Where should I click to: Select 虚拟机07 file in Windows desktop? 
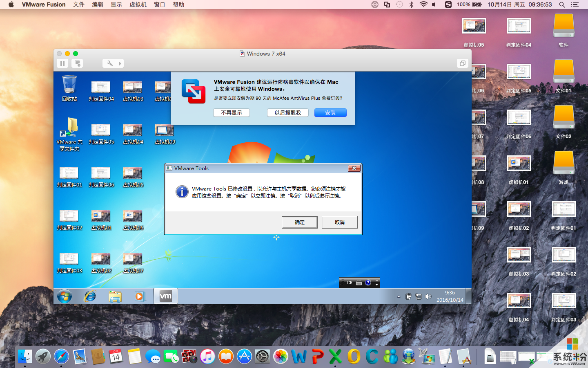(133, 263)
